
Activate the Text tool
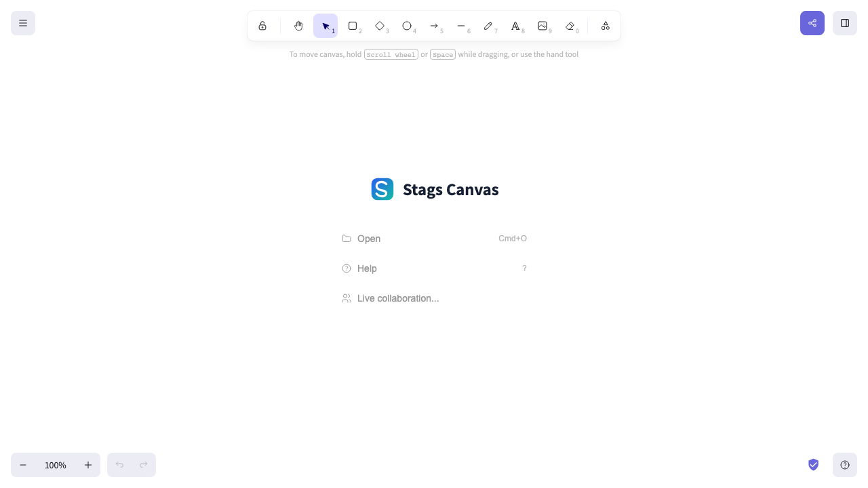[515, 26]
